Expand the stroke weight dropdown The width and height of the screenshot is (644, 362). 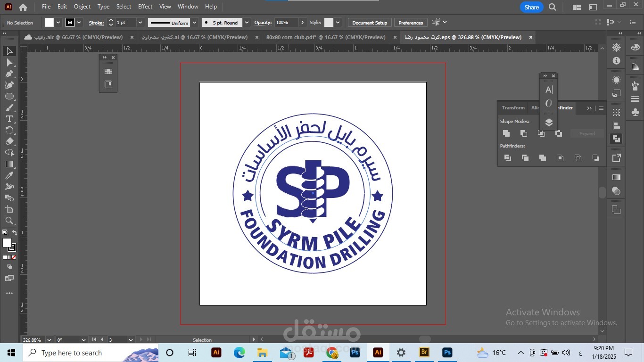140,23
